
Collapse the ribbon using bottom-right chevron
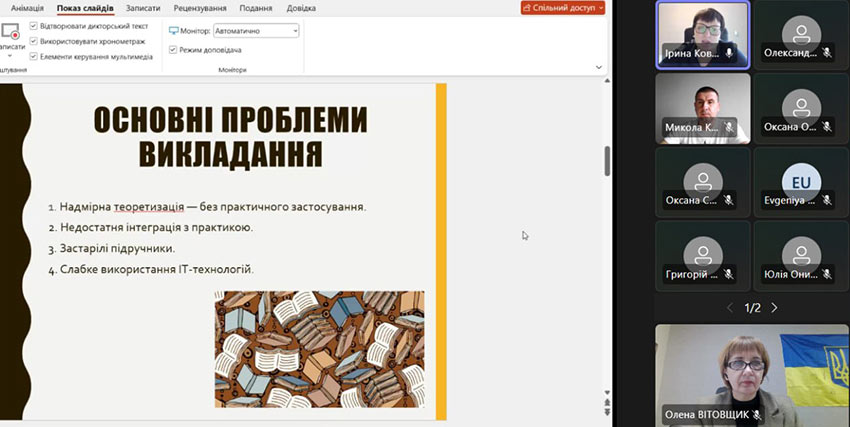599,67
